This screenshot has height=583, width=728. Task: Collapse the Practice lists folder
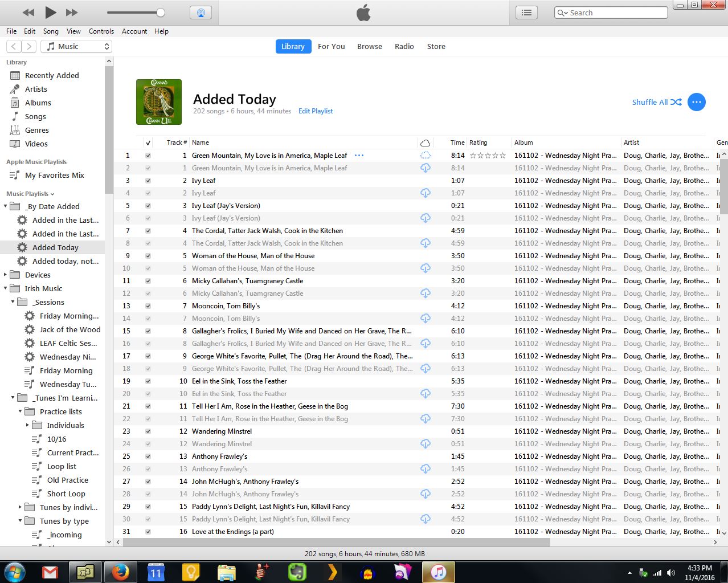(x=20, y=411)
